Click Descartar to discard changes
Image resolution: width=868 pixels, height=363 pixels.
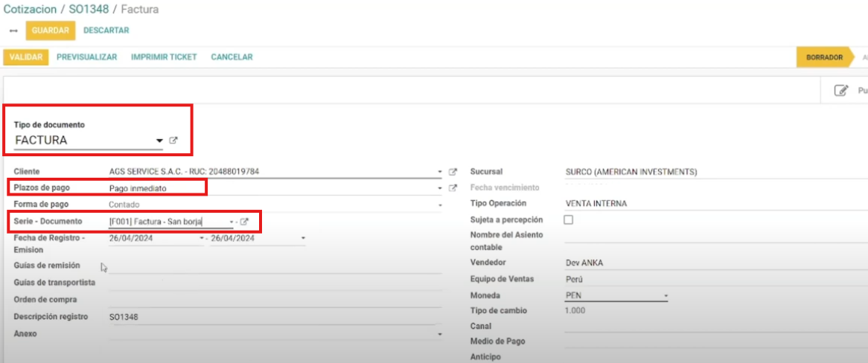106,30
